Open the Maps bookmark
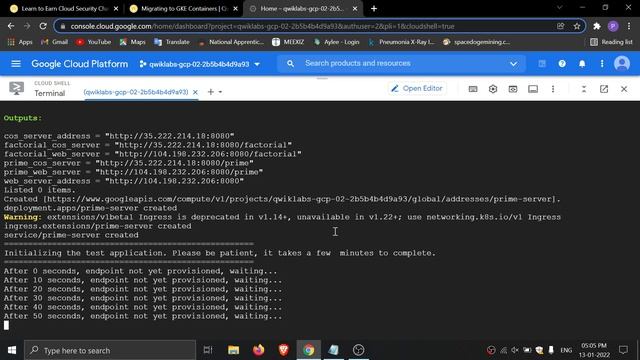The image size is (640, 360). point(132,42)
